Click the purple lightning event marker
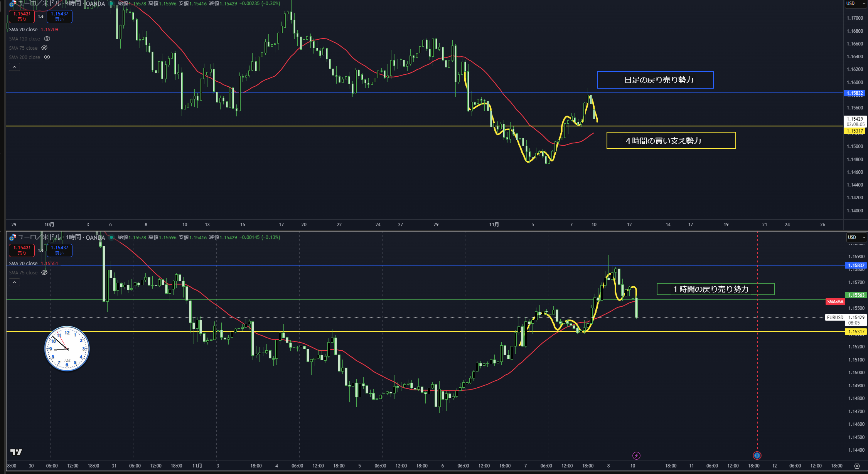Viewport: 868px width, 474px height. pos(636,456)
